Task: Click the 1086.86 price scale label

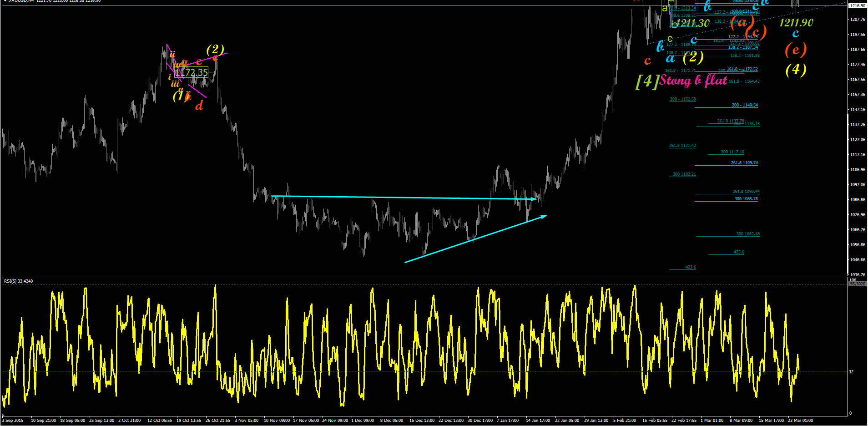Action: pyautogui.click(x=858, y=200)
